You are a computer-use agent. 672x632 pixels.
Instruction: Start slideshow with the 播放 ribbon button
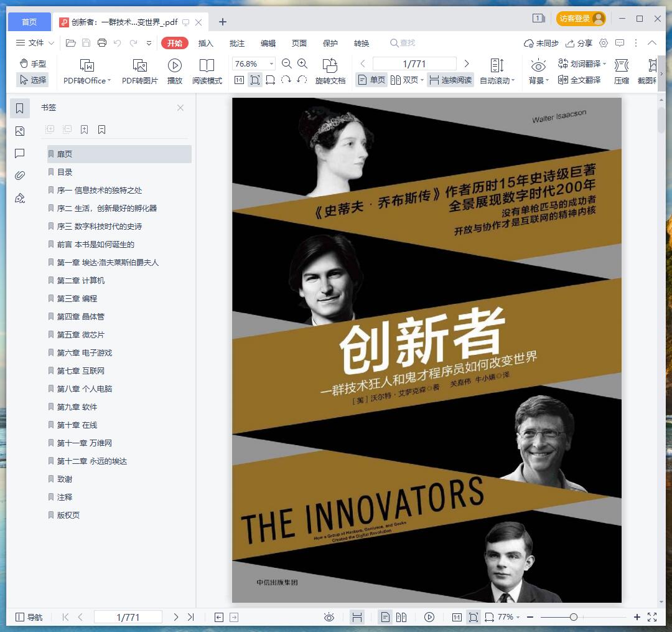pos(174,72)
